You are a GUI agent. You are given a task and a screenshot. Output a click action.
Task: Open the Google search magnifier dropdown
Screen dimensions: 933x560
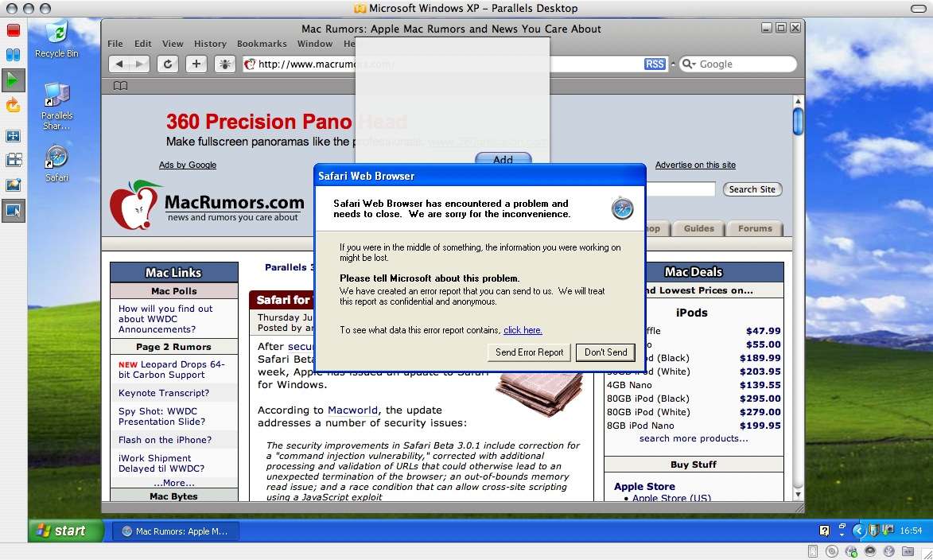pos(689,64)
